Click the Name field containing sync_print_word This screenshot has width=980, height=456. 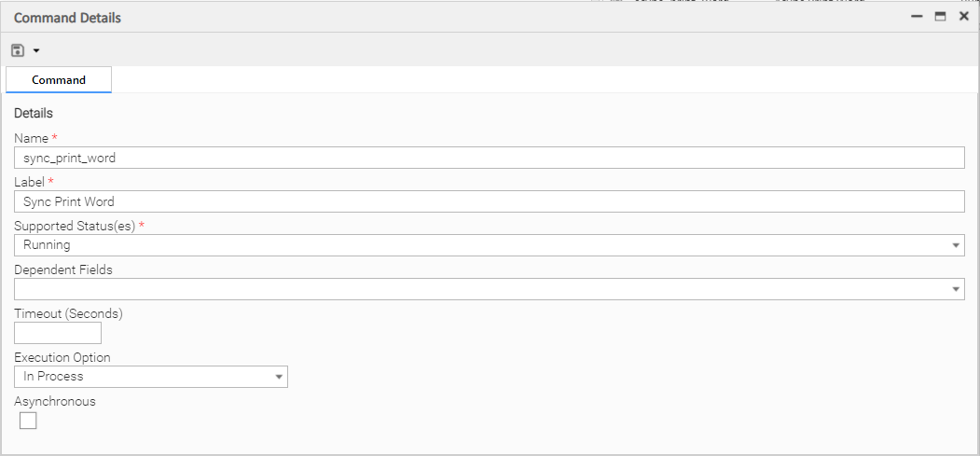point(490,158)
